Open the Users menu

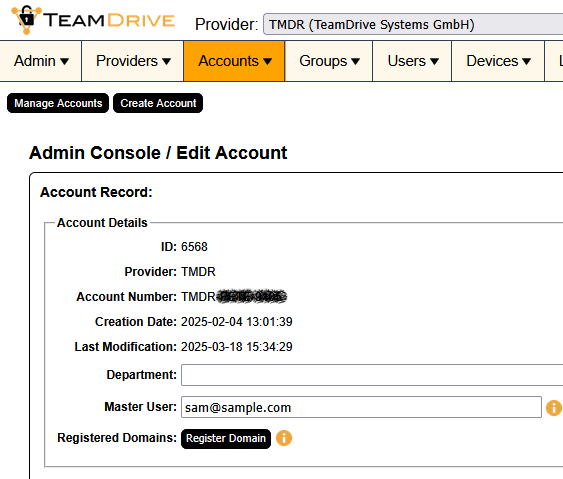pyautogui.click(x=412, y=61)
